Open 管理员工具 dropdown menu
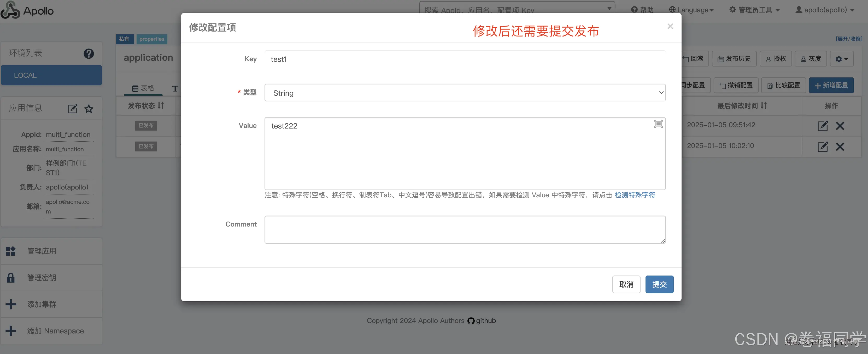 point(755,10)
